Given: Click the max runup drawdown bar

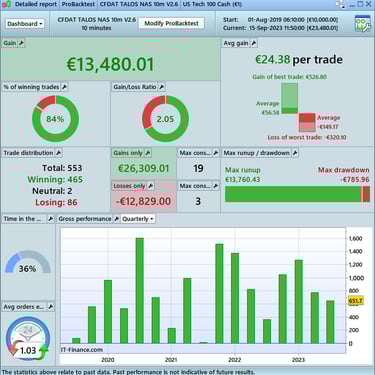Looking at the screenshot, I should [297, 194].
